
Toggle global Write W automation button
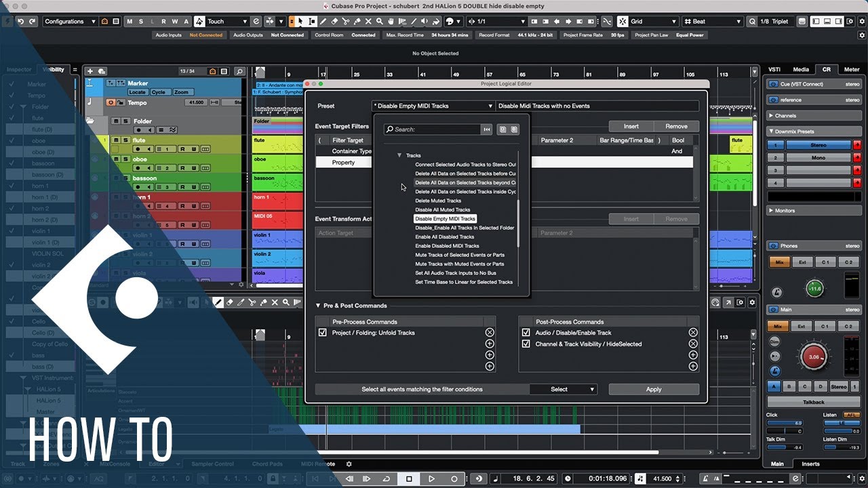point(175,22)
